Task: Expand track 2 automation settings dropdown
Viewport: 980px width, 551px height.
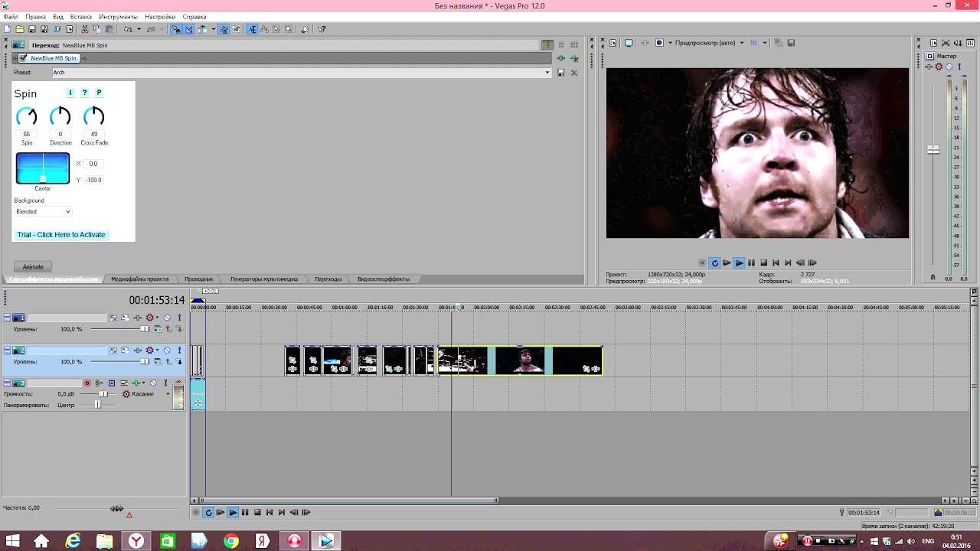Action: [x=157, y=350]
